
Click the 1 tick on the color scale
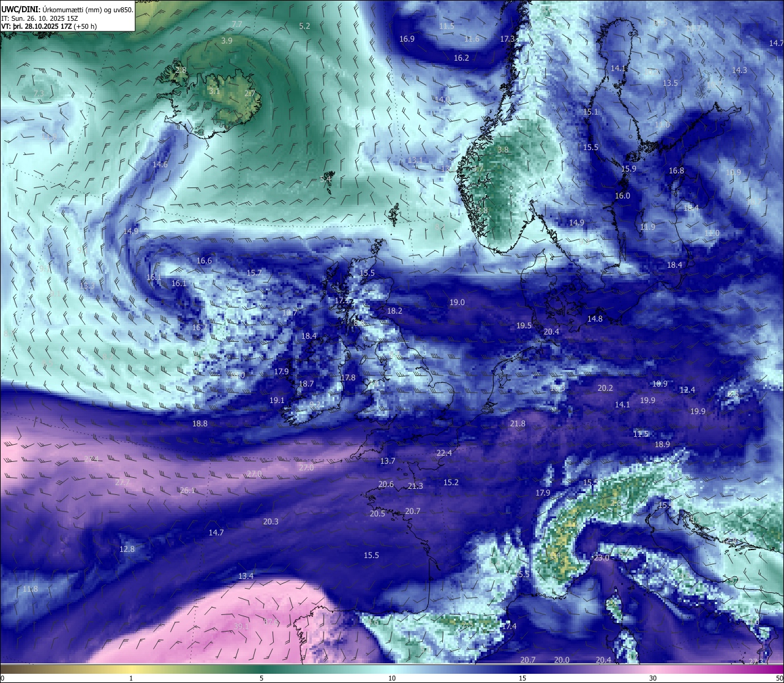click(131, 678)
